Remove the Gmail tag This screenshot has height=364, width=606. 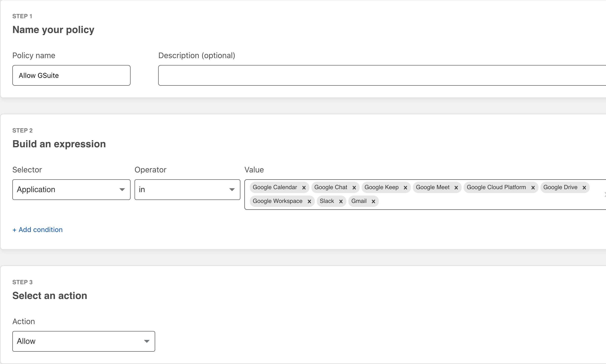click(x=373, y=201)
